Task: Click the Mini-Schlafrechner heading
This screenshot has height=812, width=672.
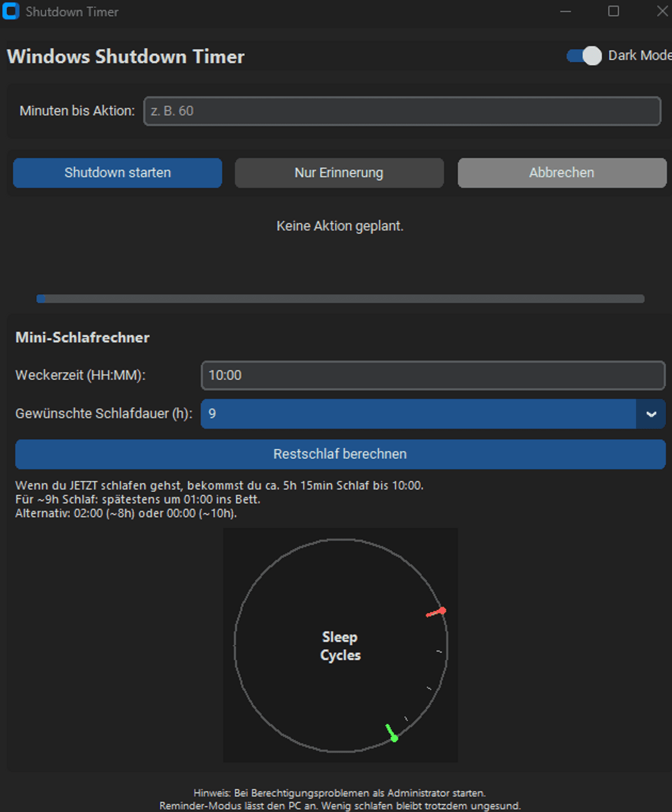Action: click(x=82, y=337)
